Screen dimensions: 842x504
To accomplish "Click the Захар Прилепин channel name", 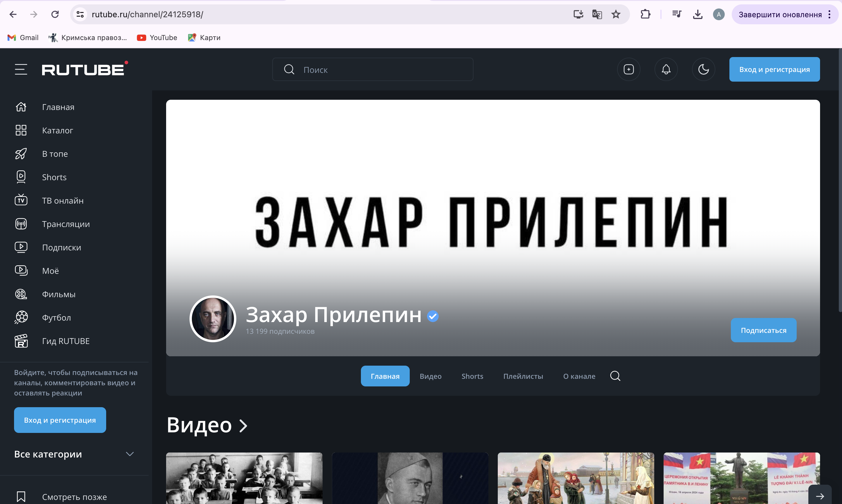I will click(x=333, y=314).
